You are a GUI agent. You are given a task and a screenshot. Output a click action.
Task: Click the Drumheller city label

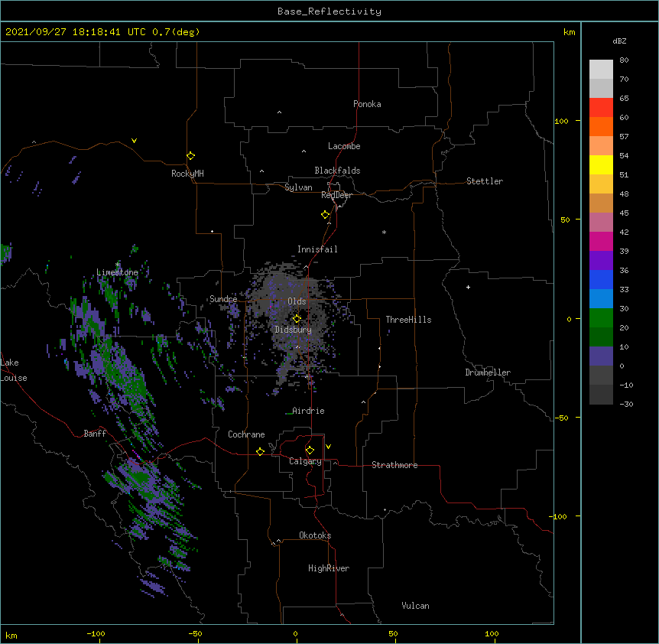click(x=488, y=372)
